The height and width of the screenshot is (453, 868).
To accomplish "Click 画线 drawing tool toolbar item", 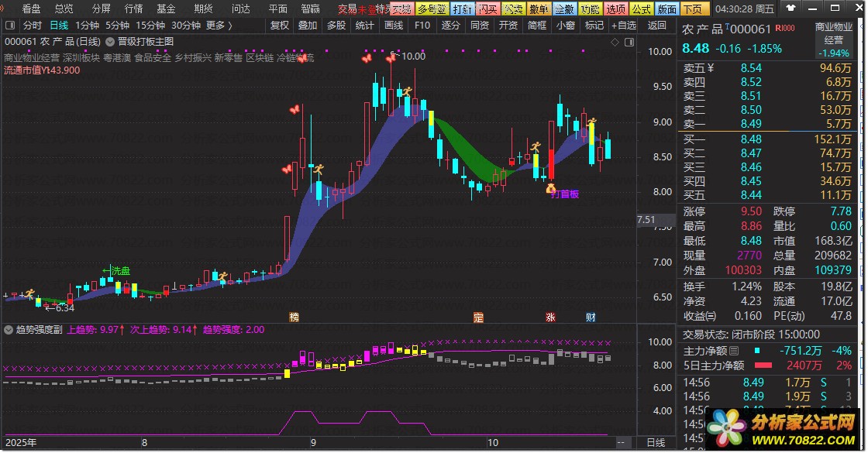I will (394, 26).
